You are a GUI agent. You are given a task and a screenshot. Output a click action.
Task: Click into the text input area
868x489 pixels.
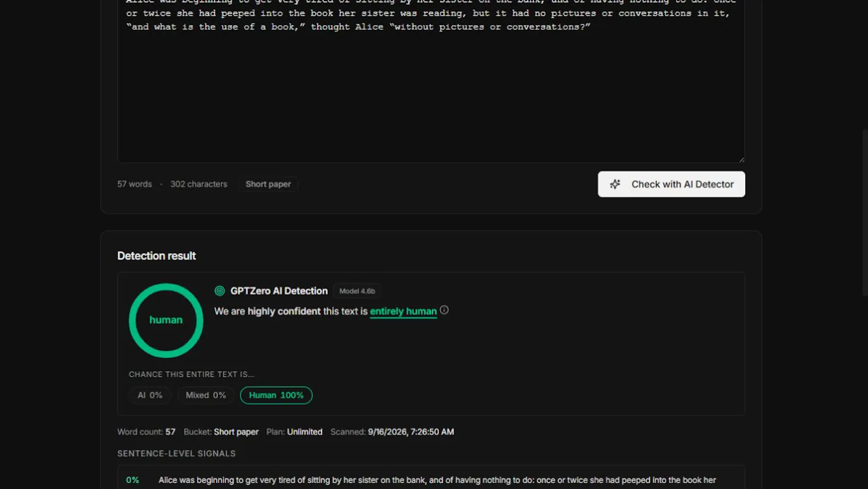431,81
